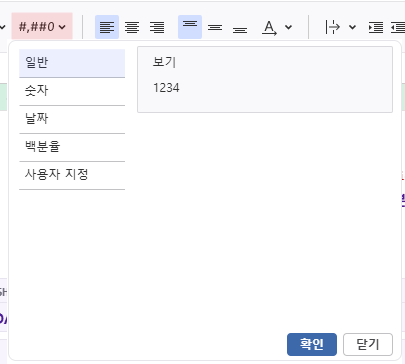
Task: Open the text wrap options chevron
Action: click(x=352, y=27)
